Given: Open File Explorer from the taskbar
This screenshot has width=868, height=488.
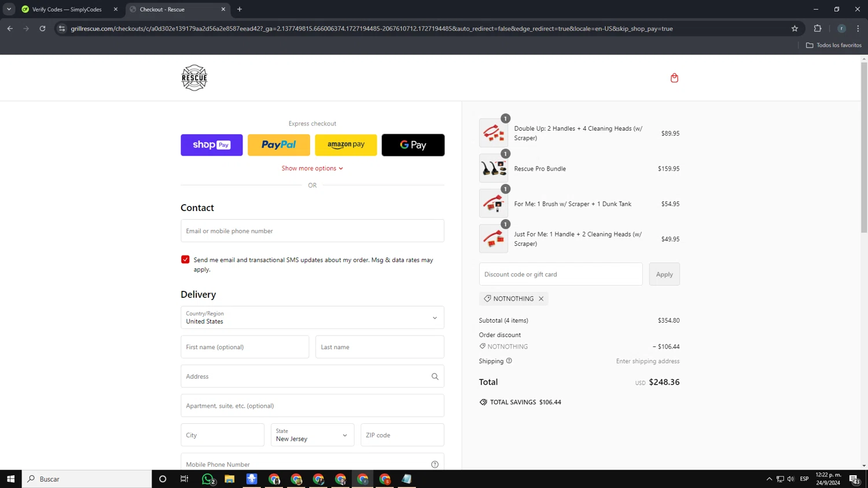Looking at the screenshot, I should pos(230,479).
